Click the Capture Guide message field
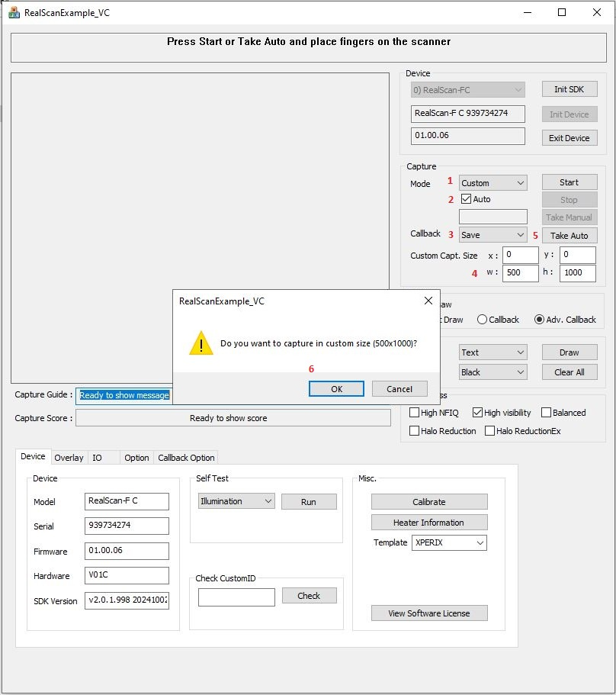 pos(124,395)
